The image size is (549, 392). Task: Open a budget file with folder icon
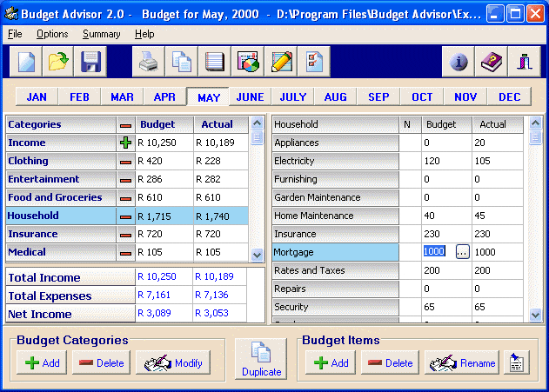click(x=58, y=62)
